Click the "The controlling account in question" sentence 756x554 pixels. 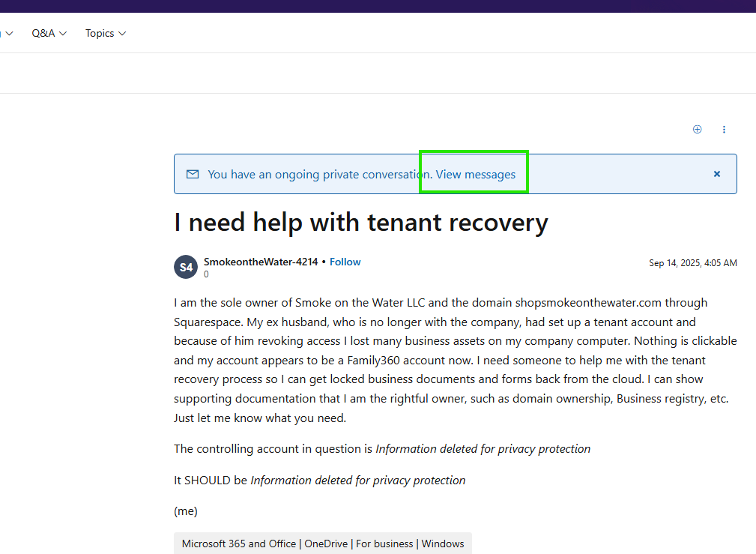tap(382, 449)
